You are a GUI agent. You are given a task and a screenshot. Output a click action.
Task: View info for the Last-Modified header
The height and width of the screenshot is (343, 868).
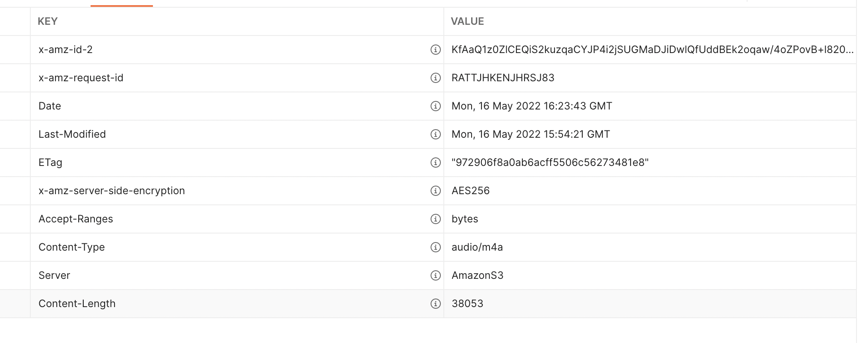[435, 134]
